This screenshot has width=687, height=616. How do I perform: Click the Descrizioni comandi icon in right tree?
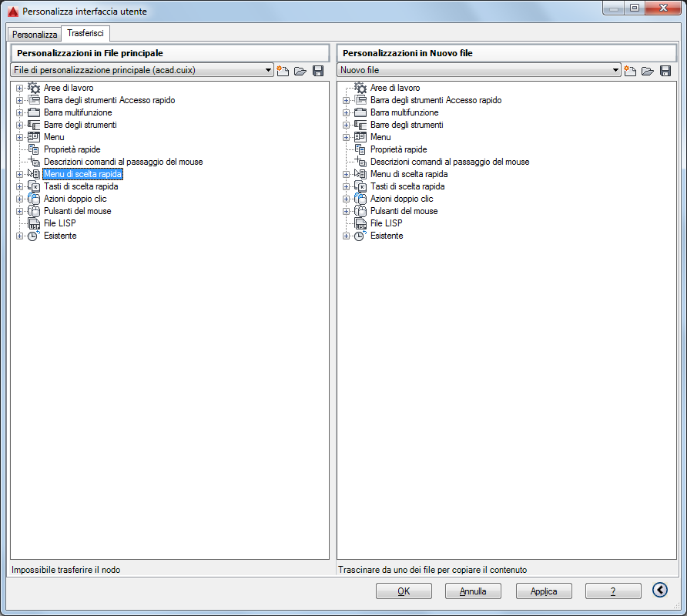click(x=360, y=162)
